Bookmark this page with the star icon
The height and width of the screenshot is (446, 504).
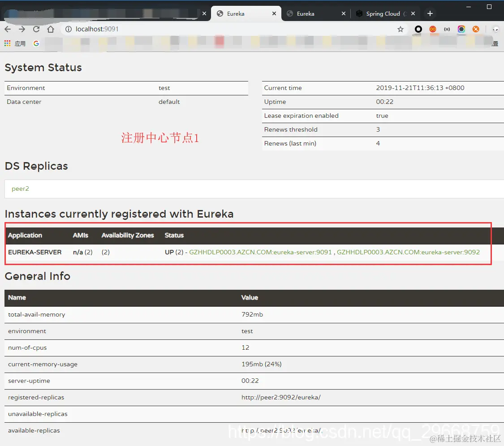(x=400, y=29)
